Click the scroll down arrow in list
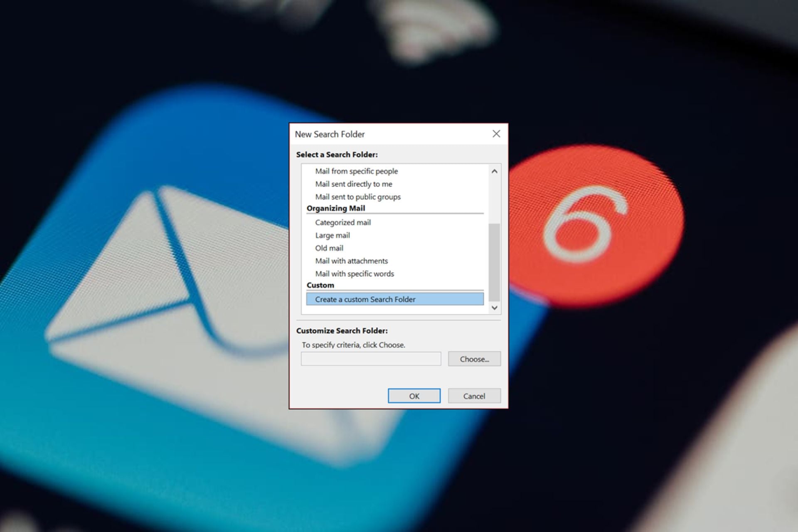The image size is (798, 532). (x=494, y=308)
